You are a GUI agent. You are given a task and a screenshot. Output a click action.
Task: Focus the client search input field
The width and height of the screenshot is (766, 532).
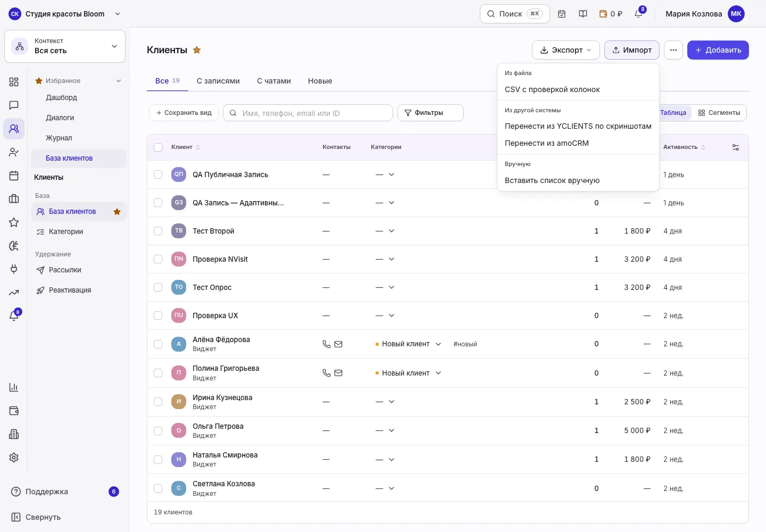(x=308, y=113)
